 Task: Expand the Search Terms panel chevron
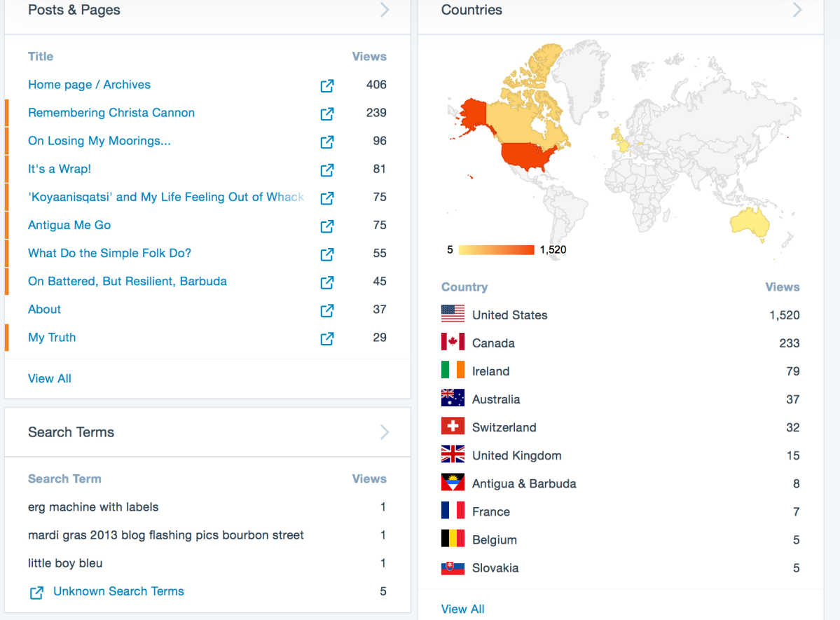coord(384,432)
